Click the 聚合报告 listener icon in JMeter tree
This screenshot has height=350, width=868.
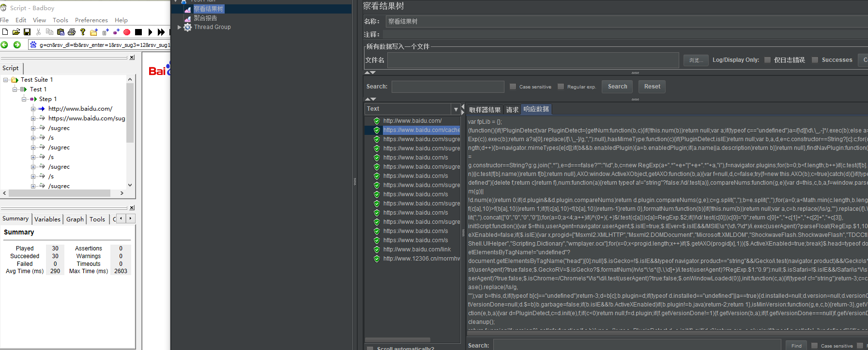188,18
